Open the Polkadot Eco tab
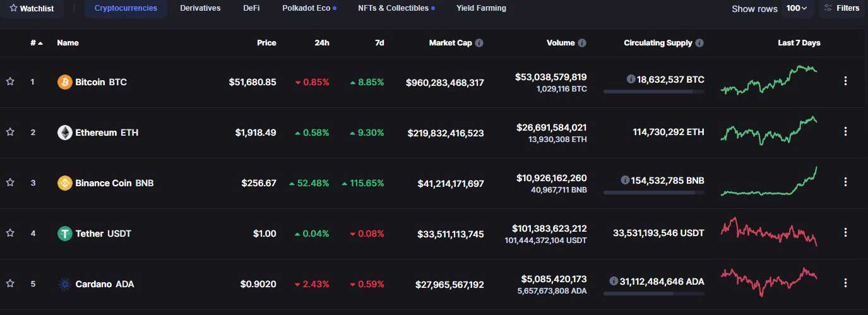 pyautogui.click(x=309, y=8)
